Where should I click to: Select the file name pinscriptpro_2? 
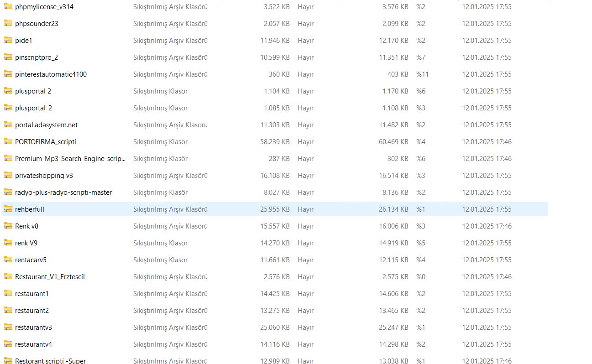(x=37, y=57)
